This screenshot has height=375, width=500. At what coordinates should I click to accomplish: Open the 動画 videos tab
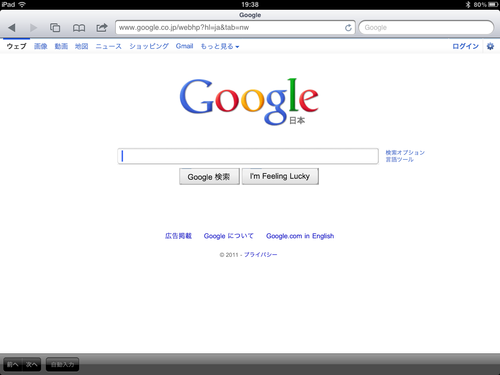point(61,46)
